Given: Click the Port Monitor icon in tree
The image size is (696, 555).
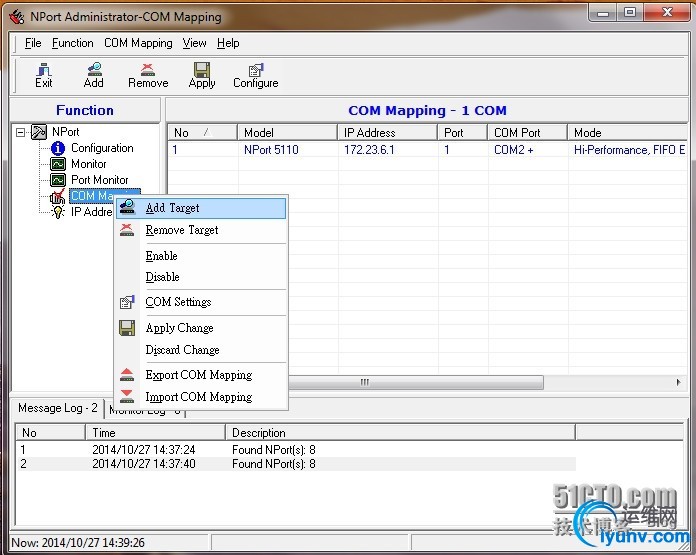Looking at the screenshot, I should (58, 180).
